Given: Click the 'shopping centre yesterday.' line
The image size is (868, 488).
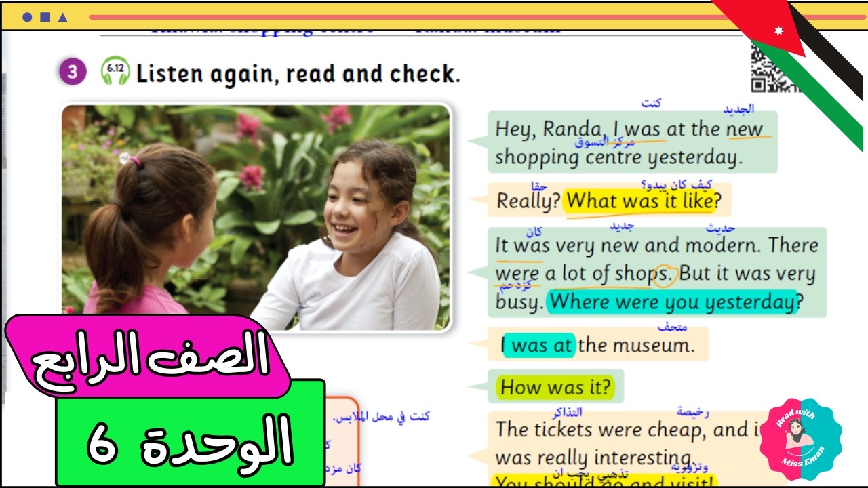Looking at the screenshot, I should coord(618,157).
